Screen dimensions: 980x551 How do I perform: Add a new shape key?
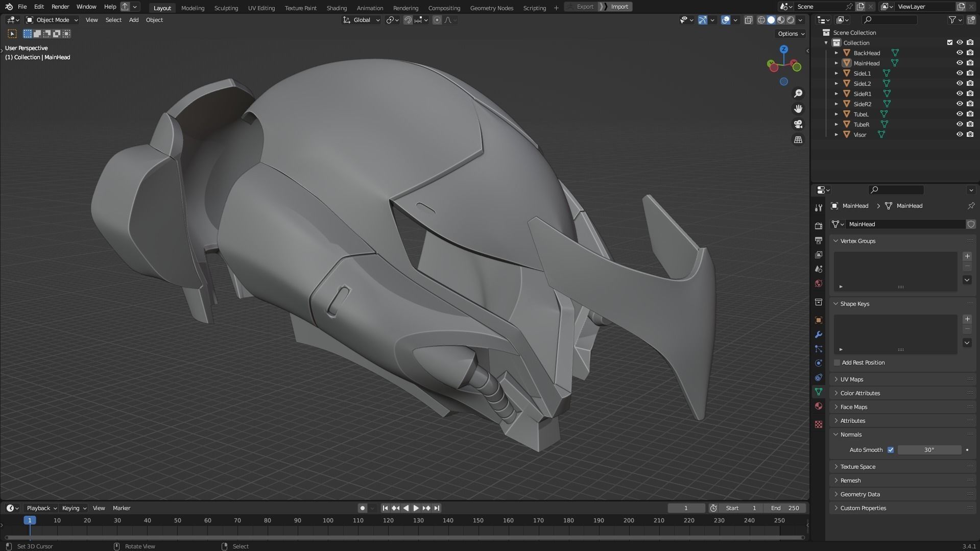[967, 319]
